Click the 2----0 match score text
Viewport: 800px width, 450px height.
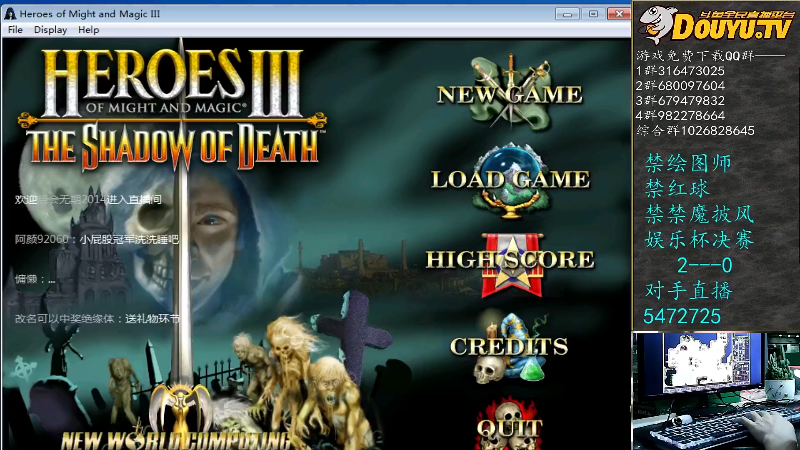pyautogui.click(x=705, y=265)
